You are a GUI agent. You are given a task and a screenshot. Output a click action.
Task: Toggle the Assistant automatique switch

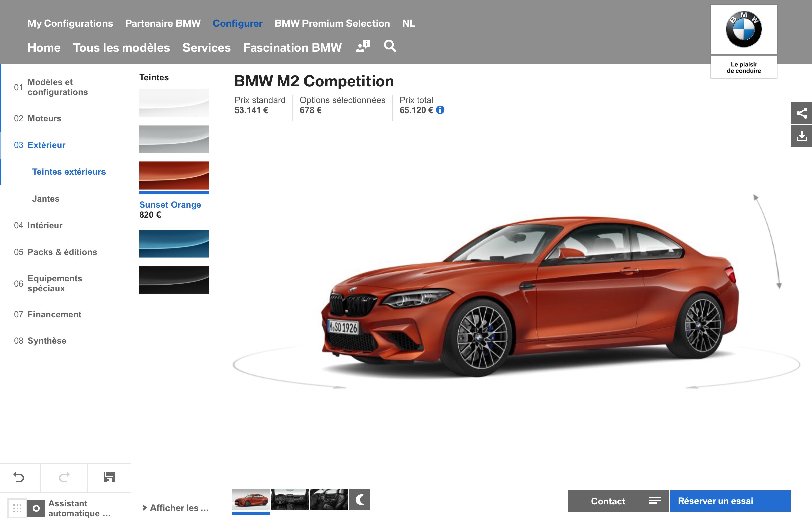pos(36,508)
